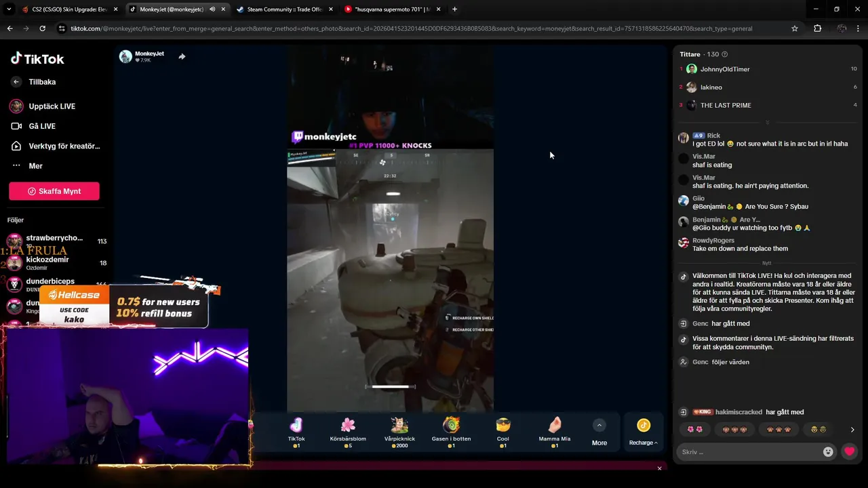Click RowdyRogers username in chat
The image size is (868, 488).
point(713,241)
